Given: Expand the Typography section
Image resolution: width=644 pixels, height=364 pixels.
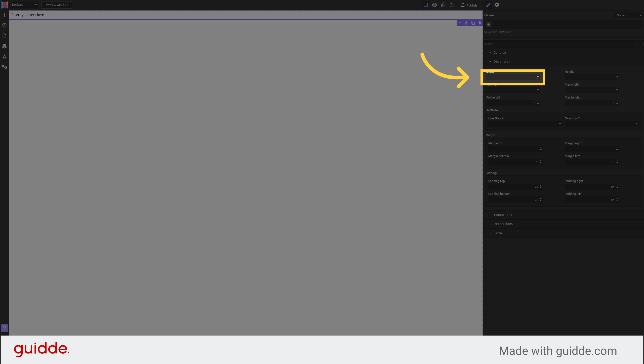Looking at the screenshot, I should click(563, 215).
